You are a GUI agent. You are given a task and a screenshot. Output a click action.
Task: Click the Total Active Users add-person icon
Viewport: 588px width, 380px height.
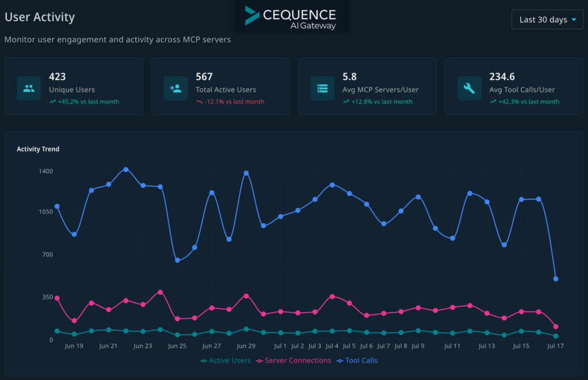(x=176, y=89)
